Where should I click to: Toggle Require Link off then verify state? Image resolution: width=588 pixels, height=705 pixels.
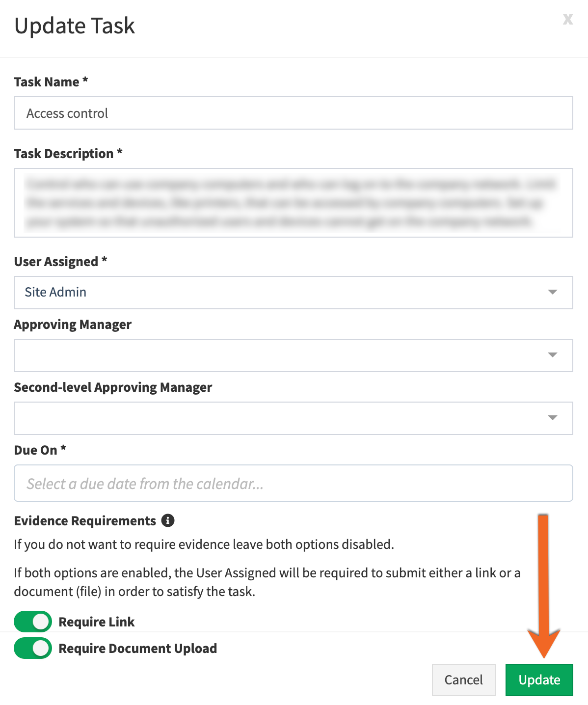pos(32,622)
